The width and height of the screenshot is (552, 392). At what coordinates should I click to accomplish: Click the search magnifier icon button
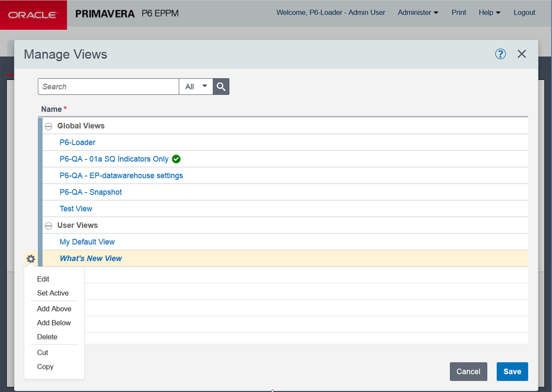click(x=221, y=86)
